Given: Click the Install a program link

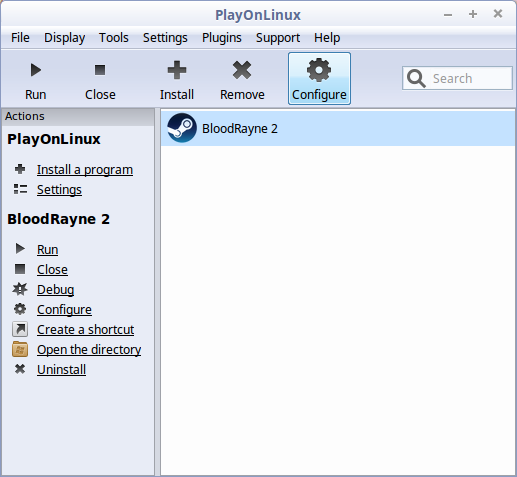Looking at the screenshot, I should (85, 170).
